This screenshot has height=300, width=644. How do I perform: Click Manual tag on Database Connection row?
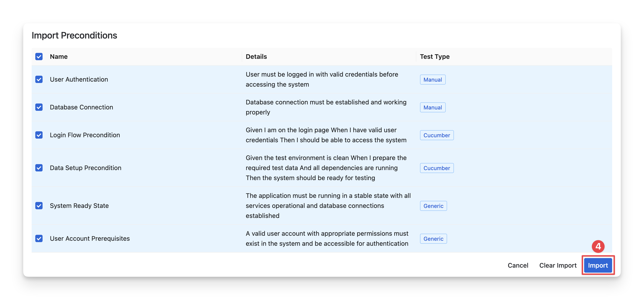pos(433,107)
